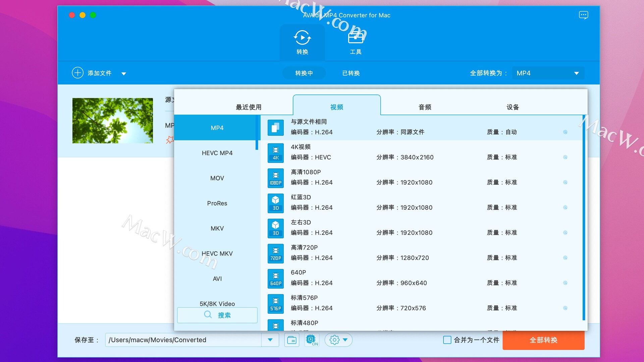This screenshot has width=644, height=362.
Task: Show the Converting (转换中) list
Action: (x=304, y=73)
